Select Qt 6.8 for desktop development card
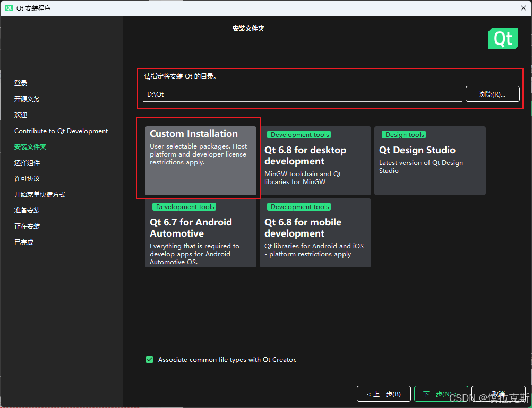 315,161
